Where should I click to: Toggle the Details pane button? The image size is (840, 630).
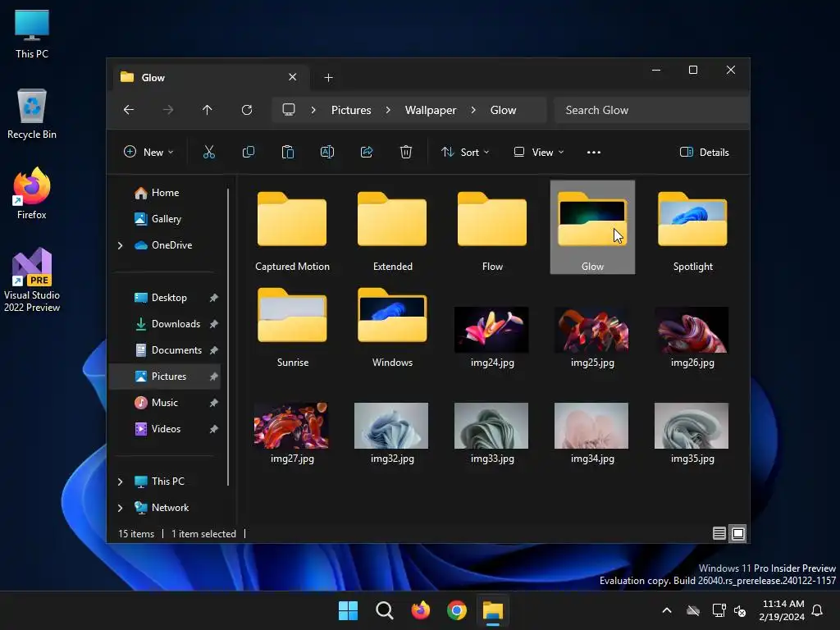pos(705,152)
